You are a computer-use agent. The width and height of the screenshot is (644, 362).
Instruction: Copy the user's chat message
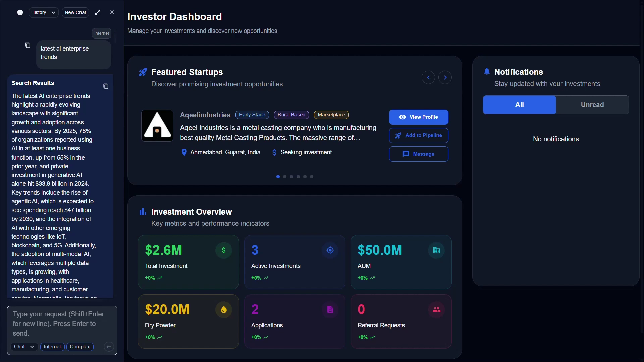27,45
